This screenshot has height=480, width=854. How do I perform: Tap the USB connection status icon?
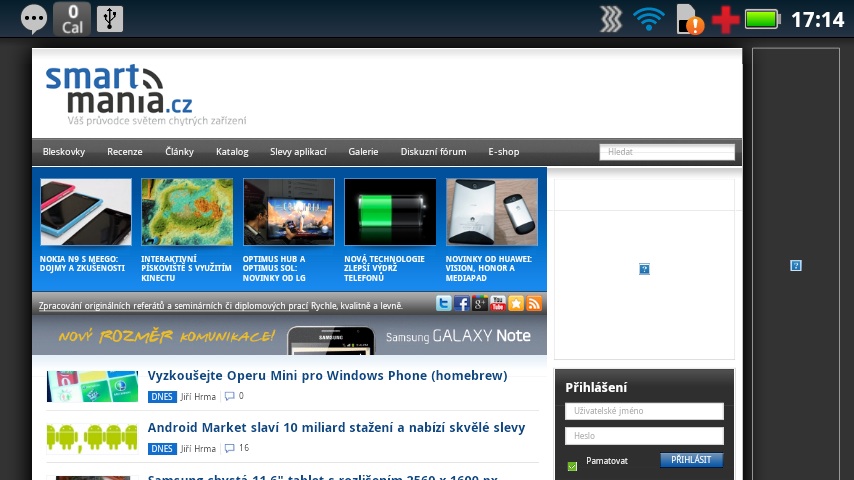coord(110,19)
